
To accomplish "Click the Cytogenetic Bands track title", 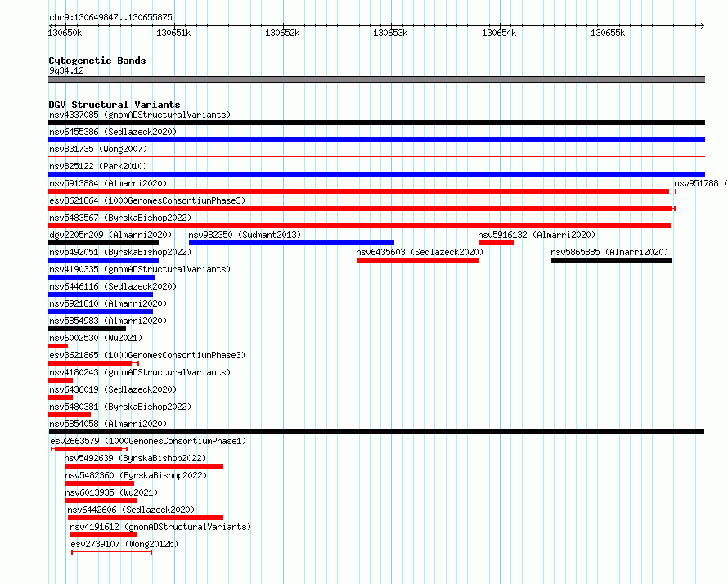I will 97,61.
